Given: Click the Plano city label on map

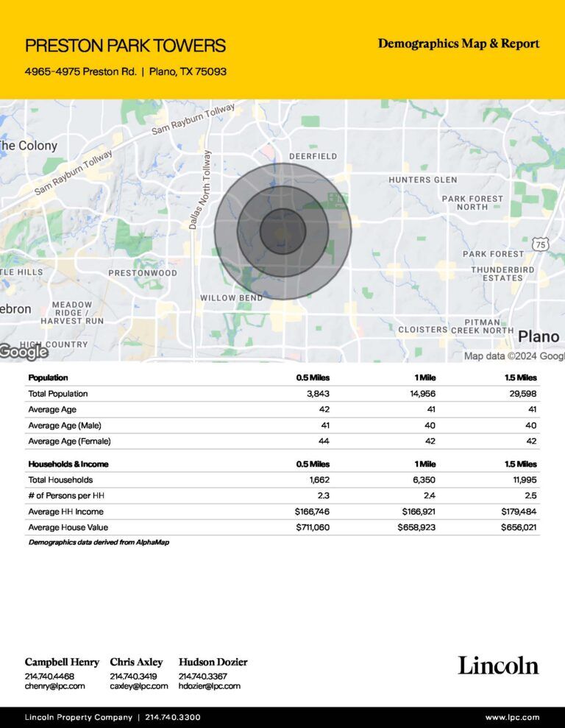Looking at the screenshot, I should [x=539, y=336].
